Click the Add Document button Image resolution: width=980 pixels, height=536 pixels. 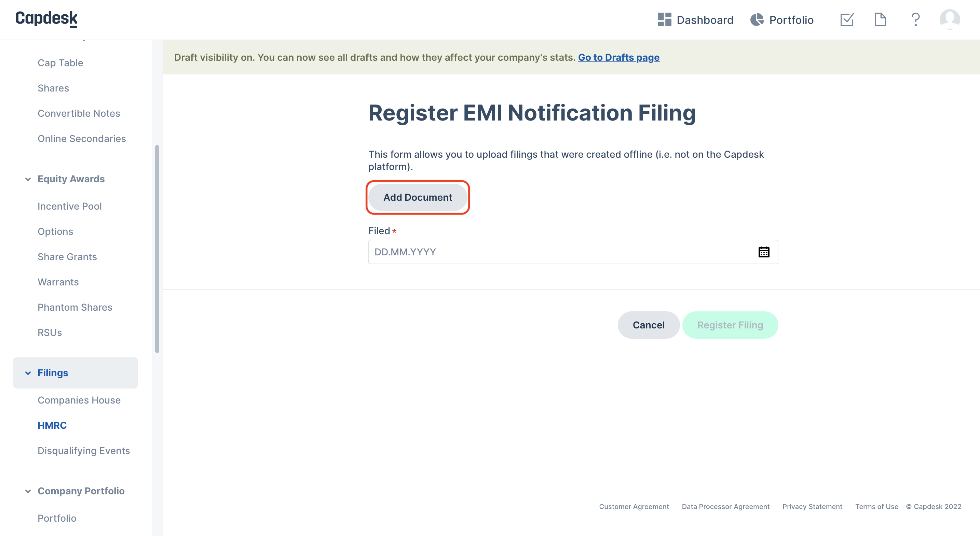pos(418,197)
